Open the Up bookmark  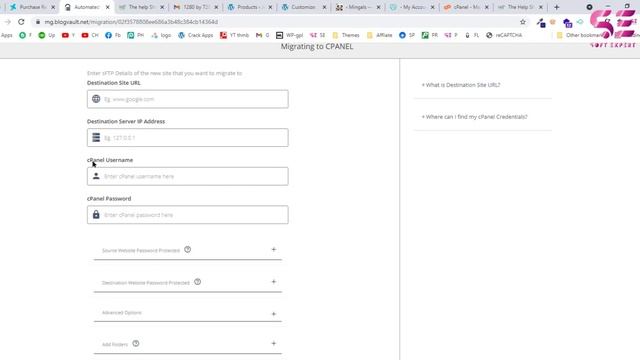(47, 36)
